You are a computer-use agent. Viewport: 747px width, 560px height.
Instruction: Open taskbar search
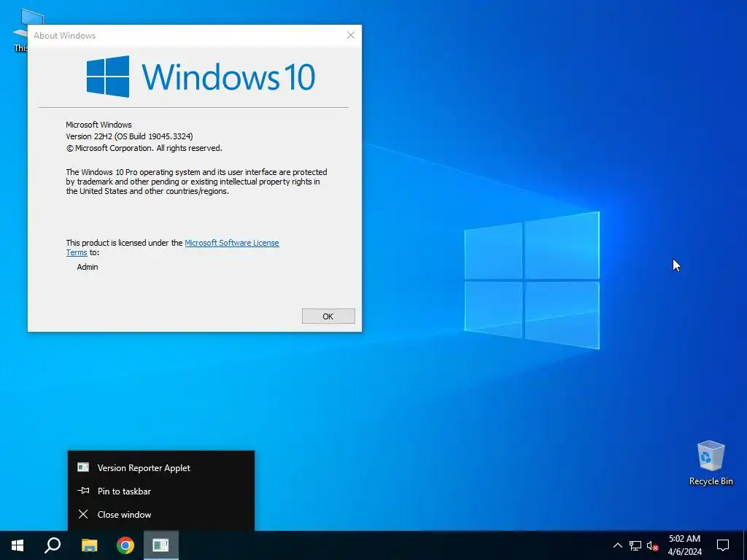[x=53, y=545]
